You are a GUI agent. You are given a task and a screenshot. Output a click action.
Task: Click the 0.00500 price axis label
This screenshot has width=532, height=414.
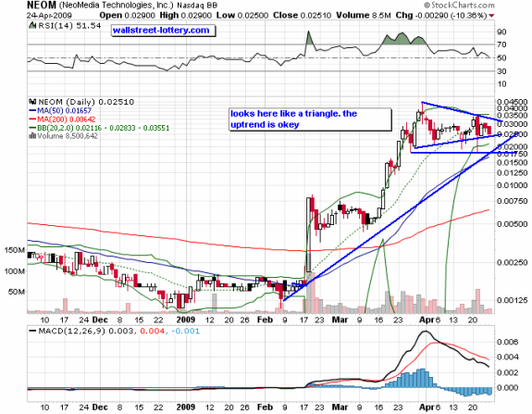[x=512, y=224]
